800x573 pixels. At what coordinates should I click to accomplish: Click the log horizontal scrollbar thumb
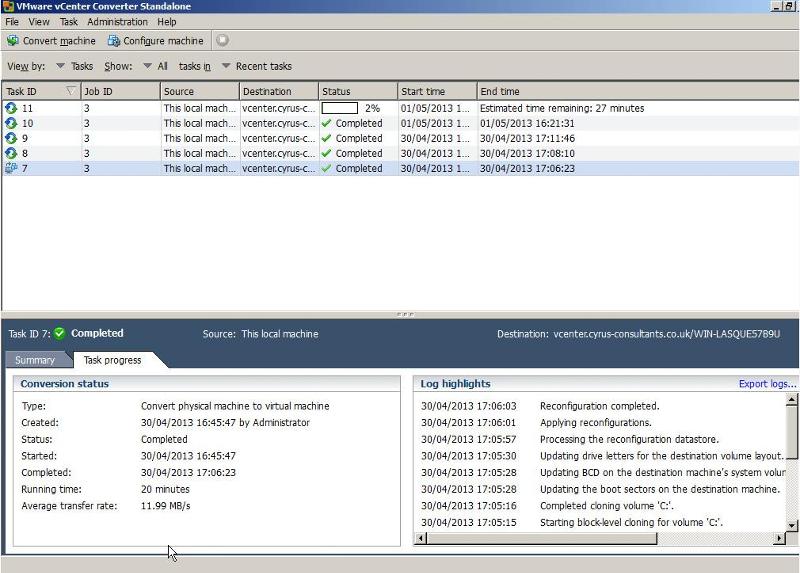pos(542,538)
